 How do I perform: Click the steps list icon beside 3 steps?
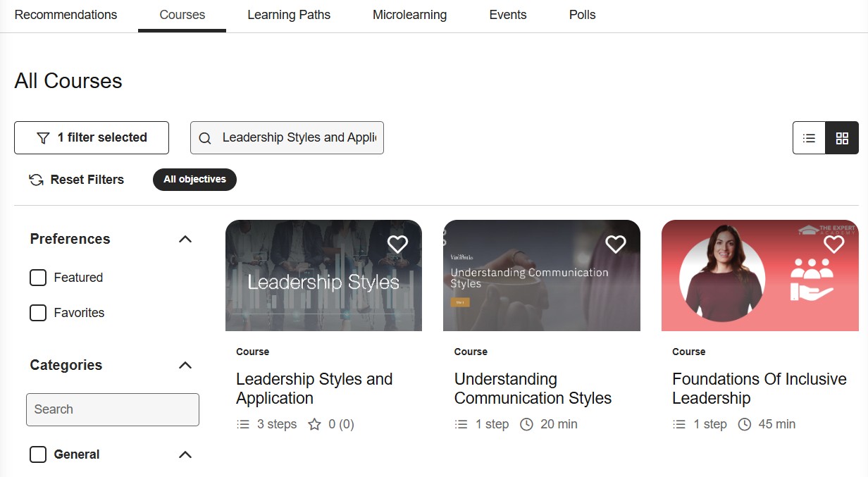pyautogui.click(x=243, y=424)
